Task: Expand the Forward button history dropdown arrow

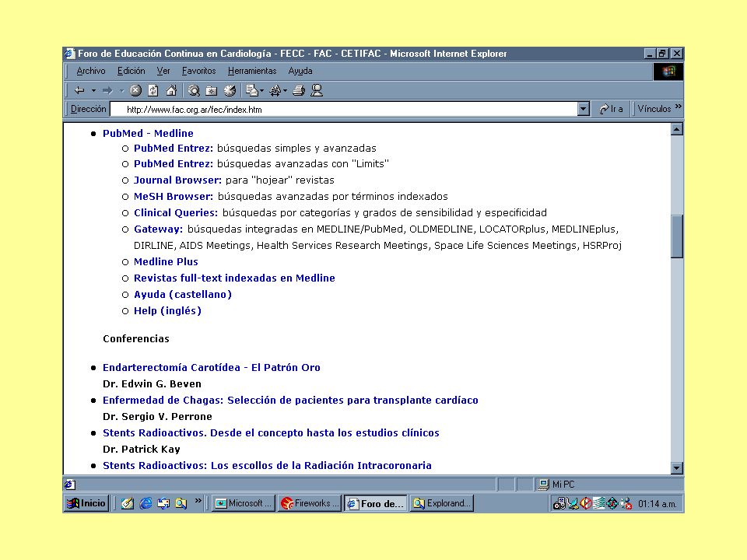Action: tap(121, 90)
